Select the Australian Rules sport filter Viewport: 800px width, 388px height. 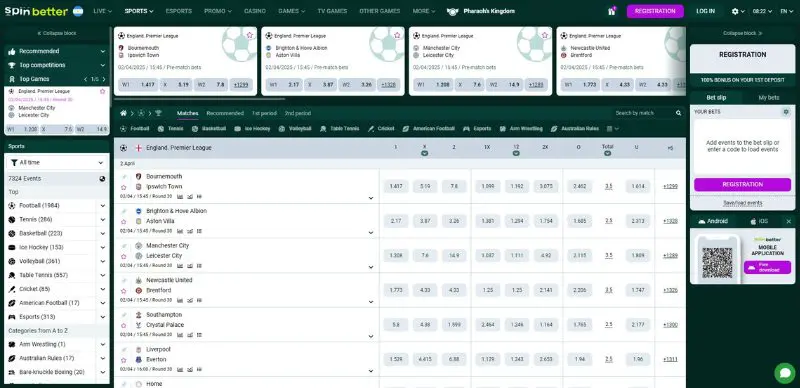(575, 129)
